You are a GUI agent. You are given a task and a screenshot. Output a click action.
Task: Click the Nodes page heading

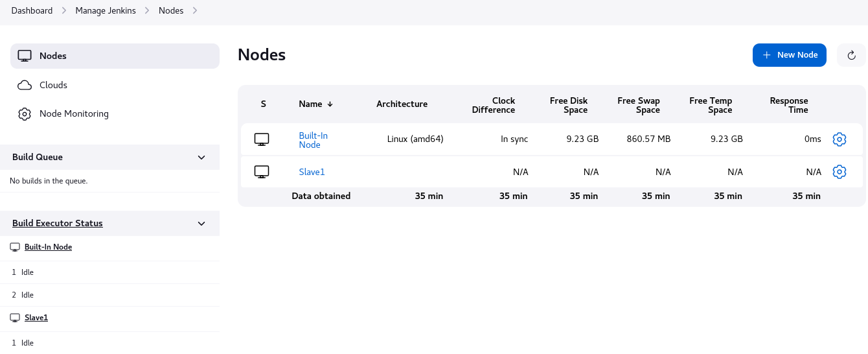coord(262,54)
